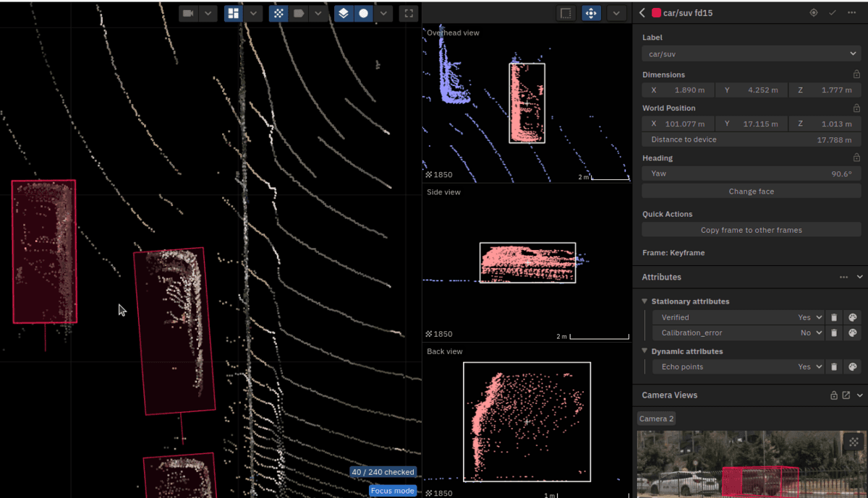Open Attributes section more options
The image size is (868, 498).
[843, 277]
